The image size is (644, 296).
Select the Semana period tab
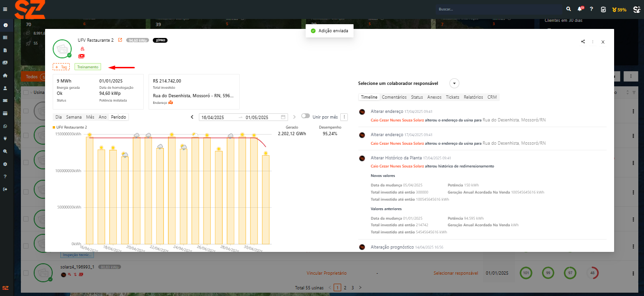[74, 117]
